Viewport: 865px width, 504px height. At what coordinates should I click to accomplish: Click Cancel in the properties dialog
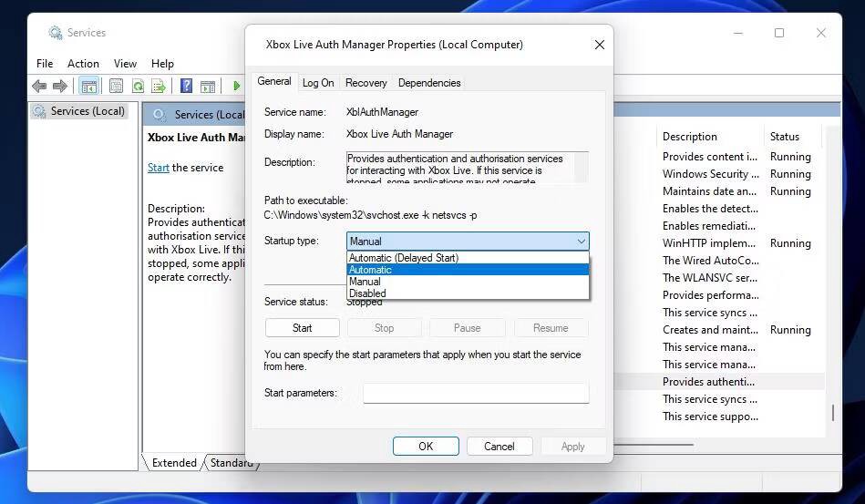[x=499, y=446]
